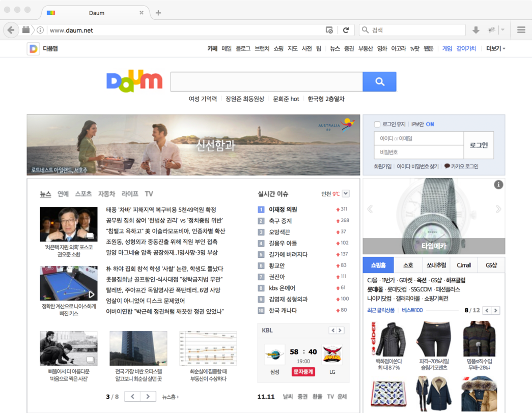
Task: Click next arrow in shopping 8/12 pager
Action: tap(496, 310)
